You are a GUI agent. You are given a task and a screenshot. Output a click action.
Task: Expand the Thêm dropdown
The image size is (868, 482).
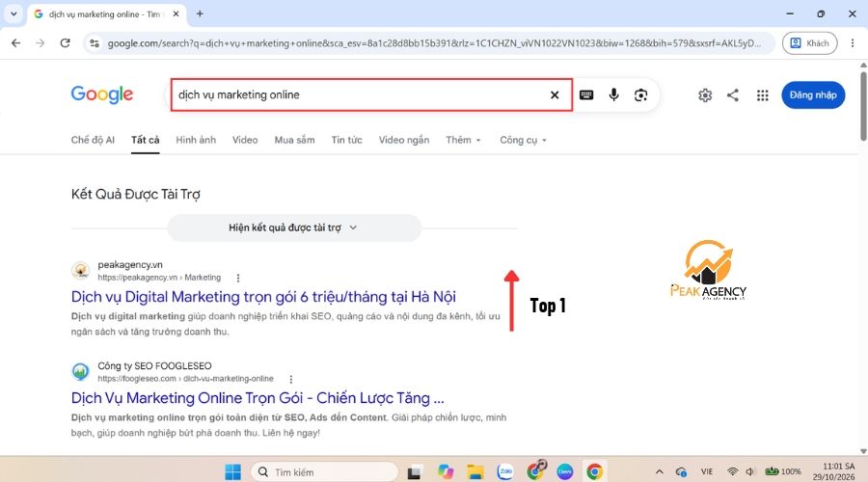[463, 140]
